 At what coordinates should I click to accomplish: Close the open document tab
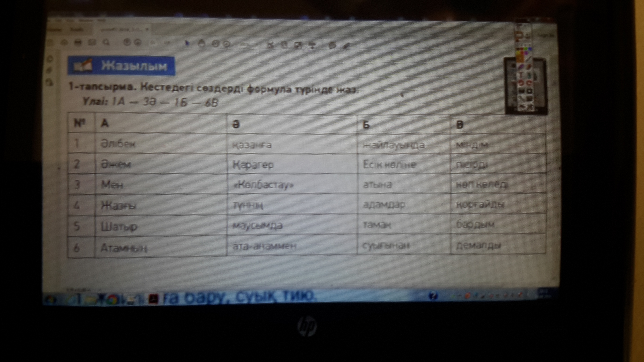pos(147,30)
